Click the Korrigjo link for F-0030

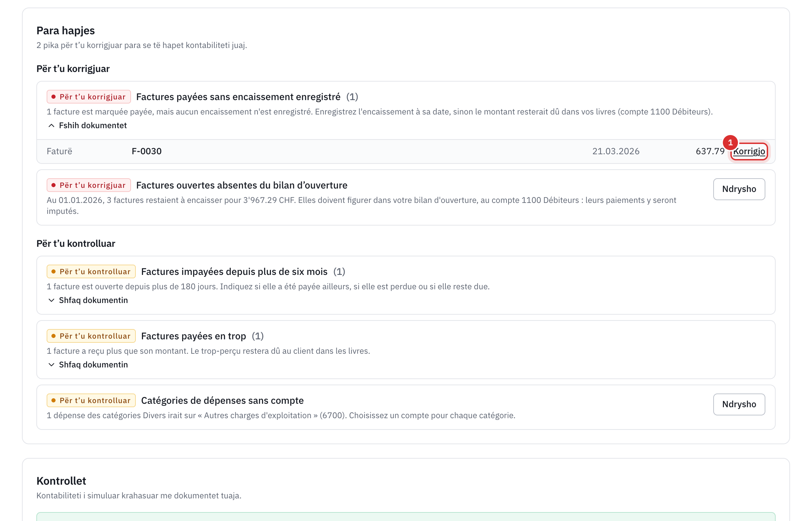pos(749,151)
